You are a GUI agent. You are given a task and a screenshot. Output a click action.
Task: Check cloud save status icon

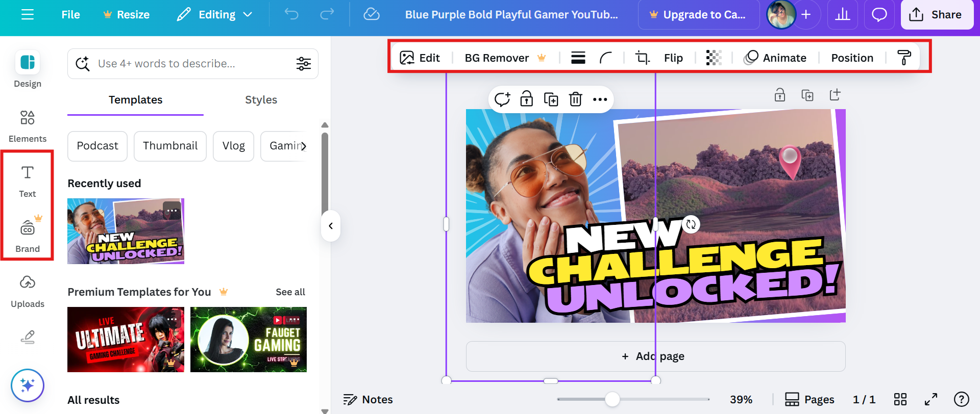click(371, 14)
